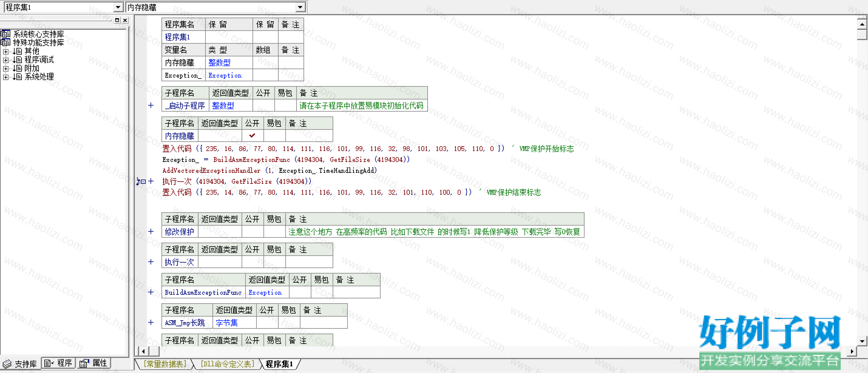Select the 程序集1 bottom tab
Screen dimensions: 868x373
click(279, 364)
